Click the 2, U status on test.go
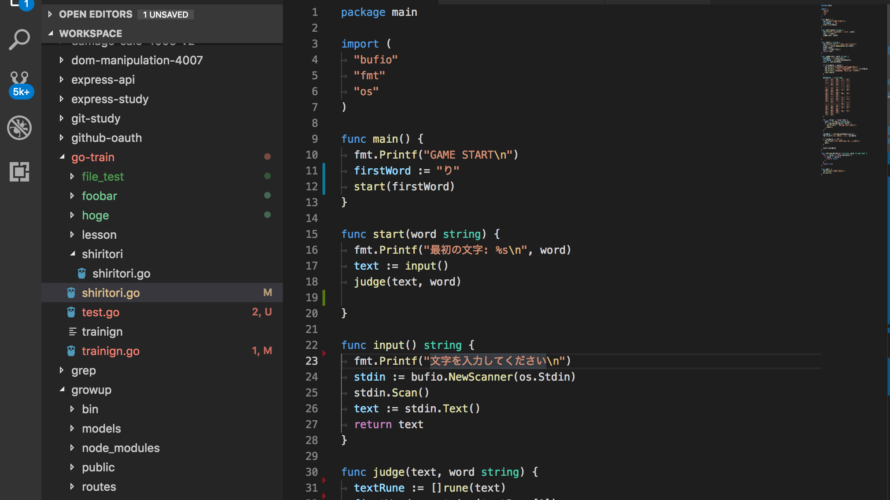This screenshot has height=500, width=890. point(262,312)
